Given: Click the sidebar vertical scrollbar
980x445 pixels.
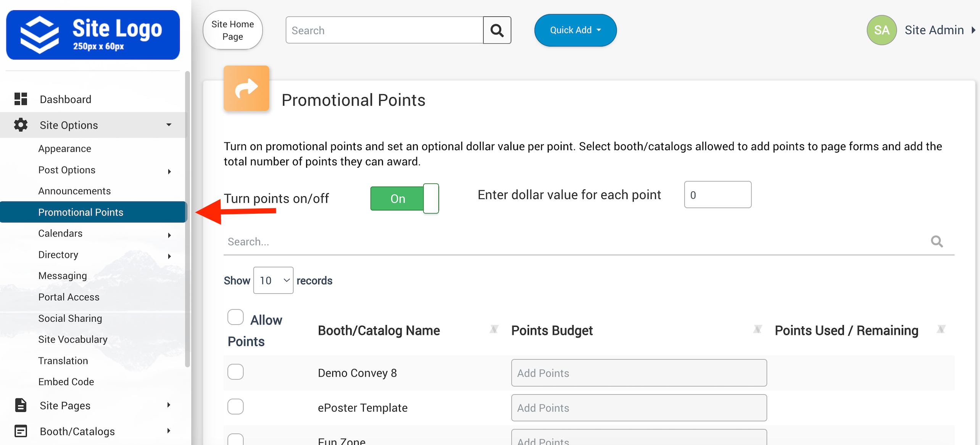Looking at the screenshot, I should pyautogui.click(x=187, y=219).
